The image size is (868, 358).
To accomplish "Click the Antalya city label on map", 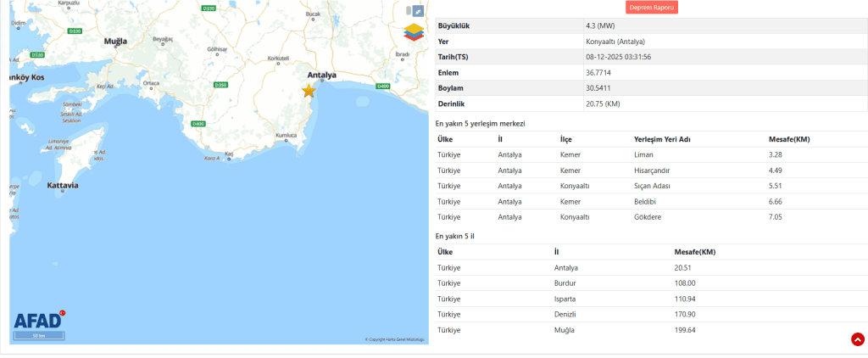I will click(x=322, y=75).
